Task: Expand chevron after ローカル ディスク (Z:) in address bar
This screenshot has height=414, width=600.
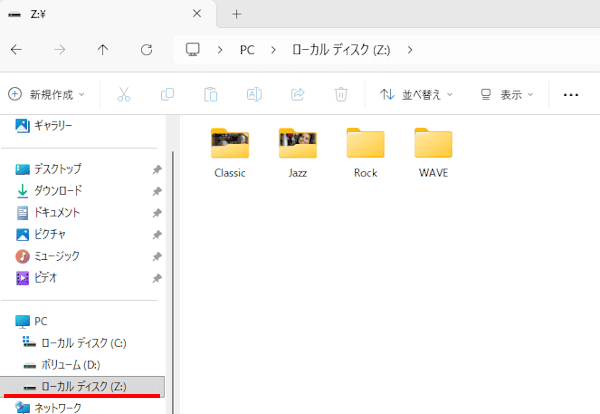Action: pyautogui.click(x=410, y=50)
